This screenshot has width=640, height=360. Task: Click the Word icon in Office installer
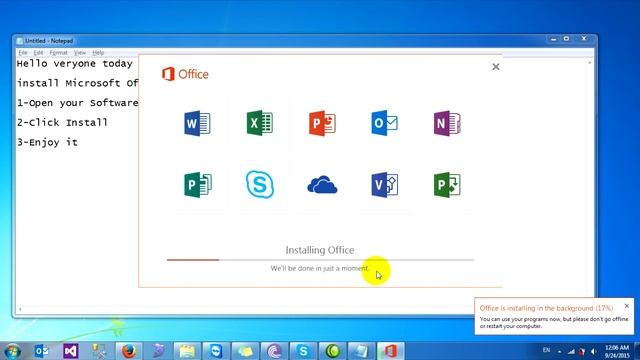point(197,123)
